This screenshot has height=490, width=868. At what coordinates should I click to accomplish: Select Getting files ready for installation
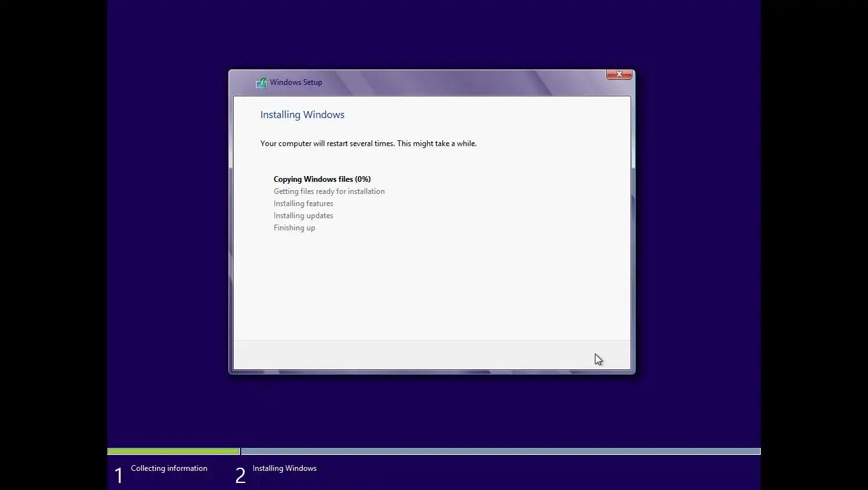click(x=329, y=191)
